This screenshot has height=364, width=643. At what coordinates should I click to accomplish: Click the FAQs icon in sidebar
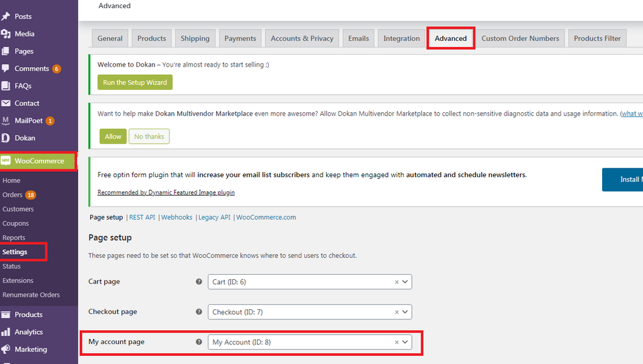5,86
